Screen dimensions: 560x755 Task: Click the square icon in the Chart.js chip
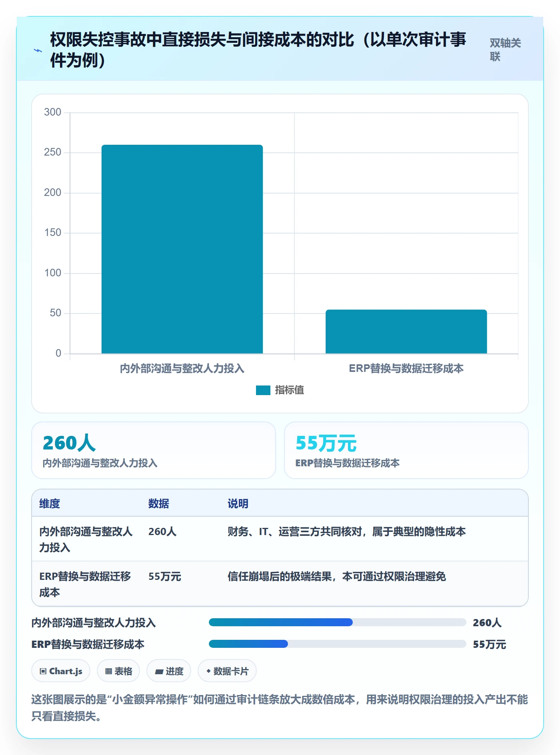coord(43,671)
